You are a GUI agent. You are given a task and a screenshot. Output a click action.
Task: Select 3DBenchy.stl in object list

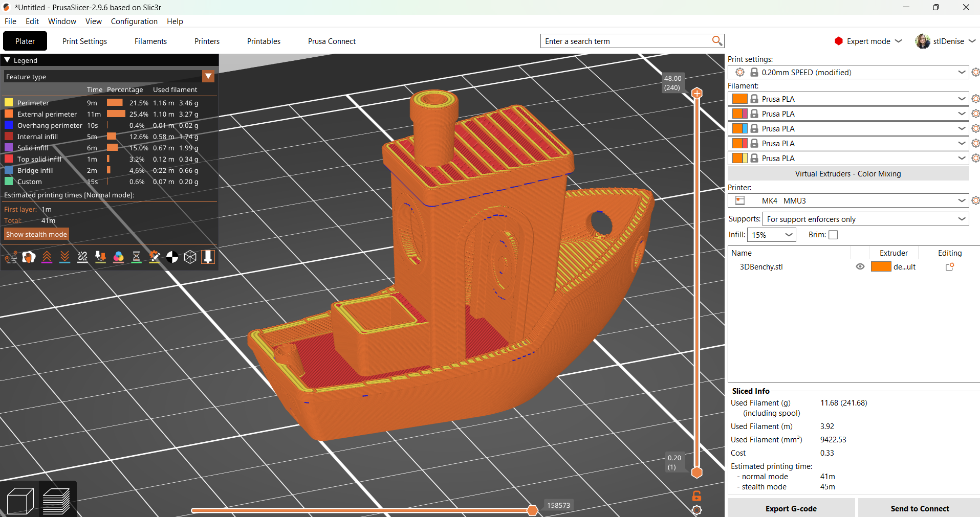(761, 266)
